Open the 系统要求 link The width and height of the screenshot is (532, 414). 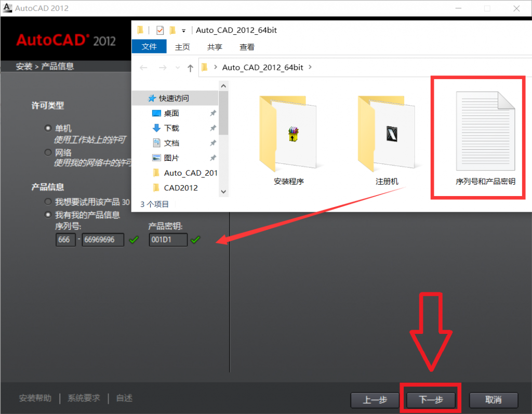pyautogui.click(x=84, y=398)
